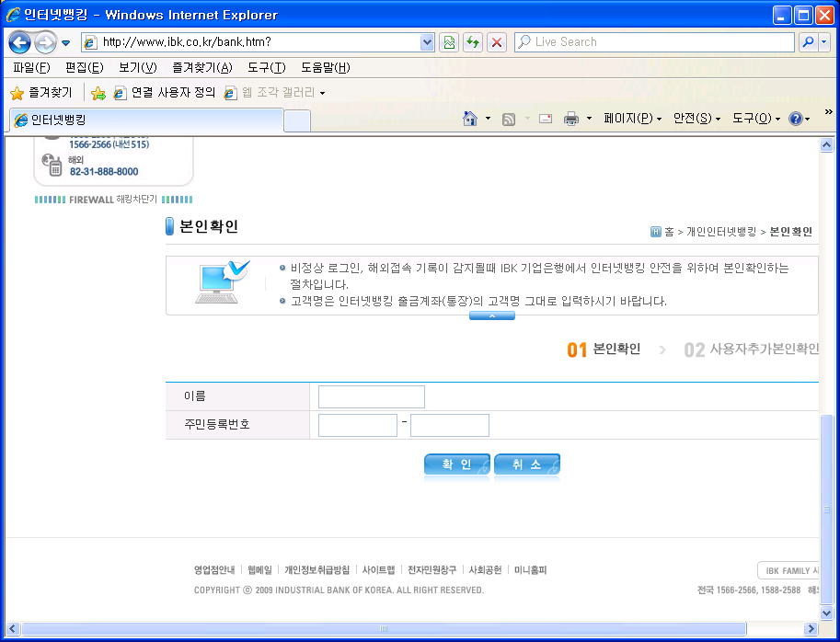
Task: Click the FIREWALL 해킹차단기 banner
Action: click(x=113, y=200)
